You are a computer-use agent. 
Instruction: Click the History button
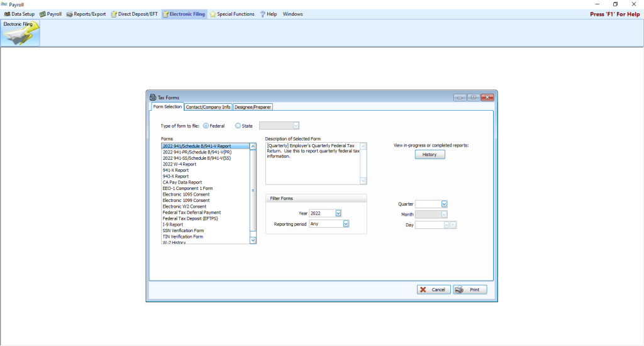[x=430, y=155]
